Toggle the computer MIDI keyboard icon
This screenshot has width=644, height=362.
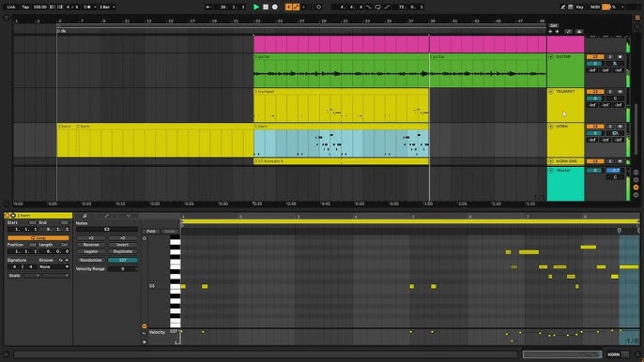point(571,7)
